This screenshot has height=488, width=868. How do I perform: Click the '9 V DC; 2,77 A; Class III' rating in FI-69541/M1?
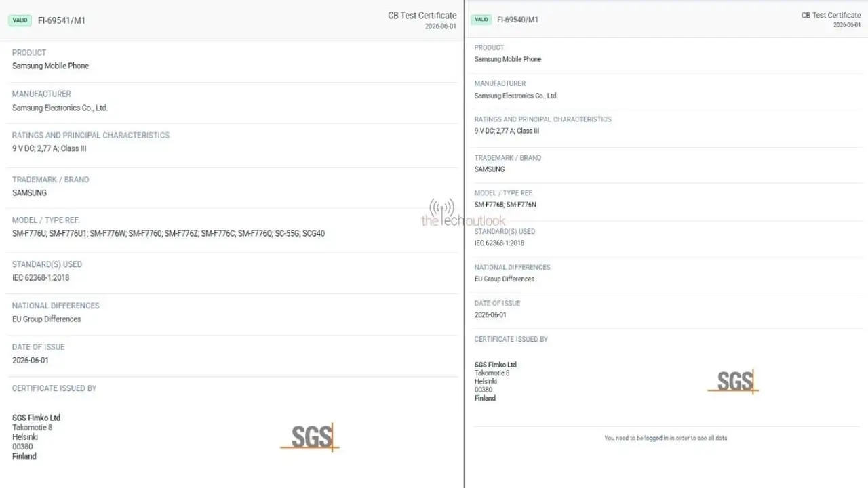click(x=50, y=148)
